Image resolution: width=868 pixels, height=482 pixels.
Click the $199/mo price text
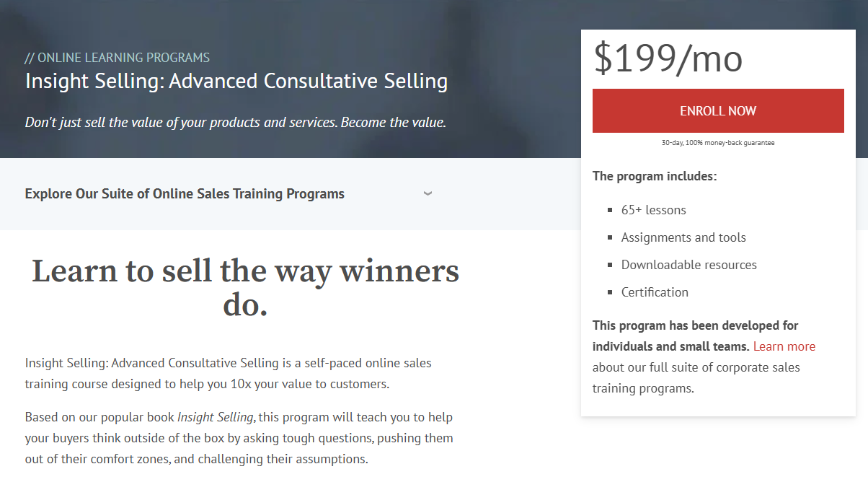668,58
